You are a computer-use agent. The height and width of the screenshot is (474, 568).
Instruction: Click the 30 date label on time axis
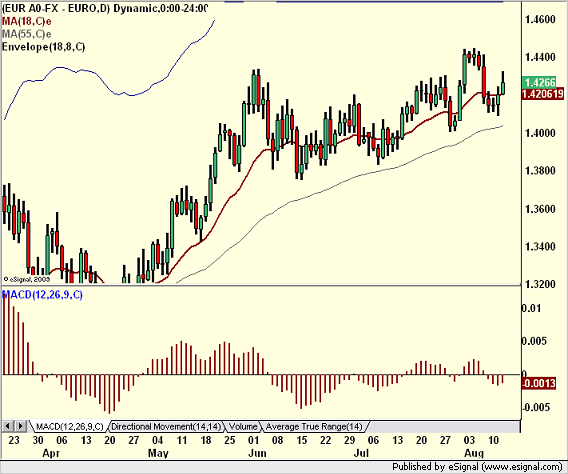pos(38,440)
